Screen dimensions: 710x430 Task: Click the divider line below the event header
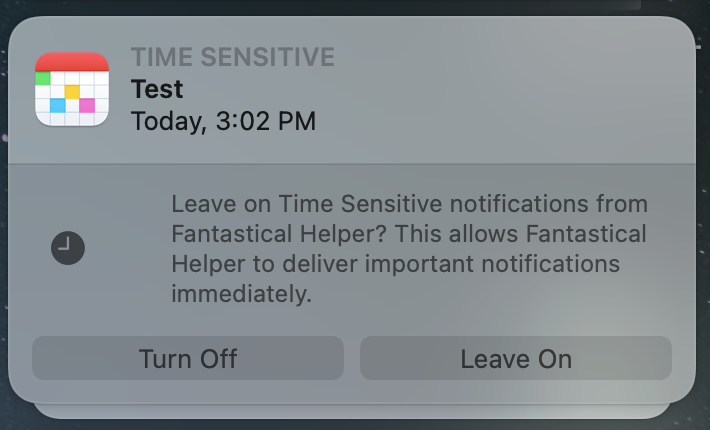point(352,163)
